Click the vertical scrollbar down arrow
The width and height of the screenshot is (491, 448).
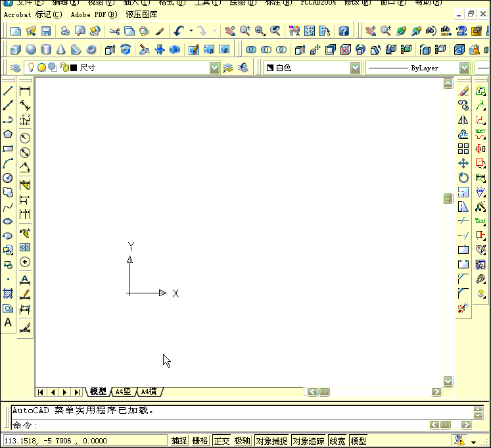pos(448,381)
